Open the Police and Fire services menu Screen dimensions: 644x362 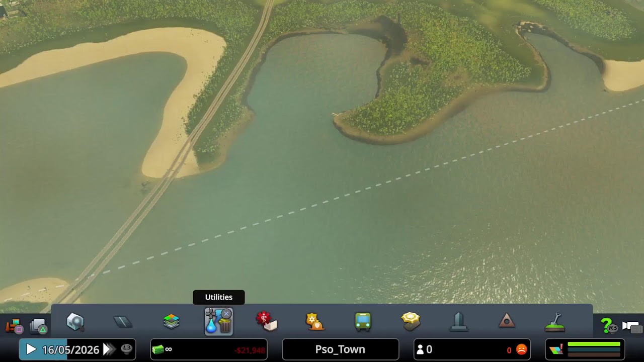tap(314, 321)
